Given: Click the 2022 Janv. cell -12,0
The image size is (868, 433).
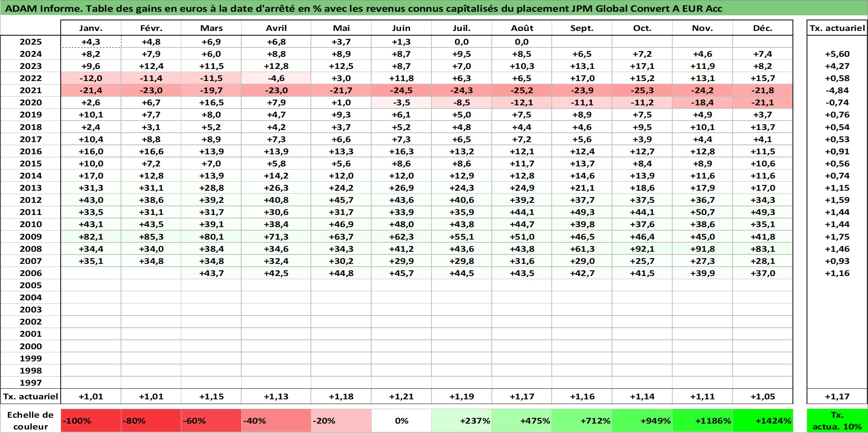Looking at the screenshot, I should [x=91, y=78].
